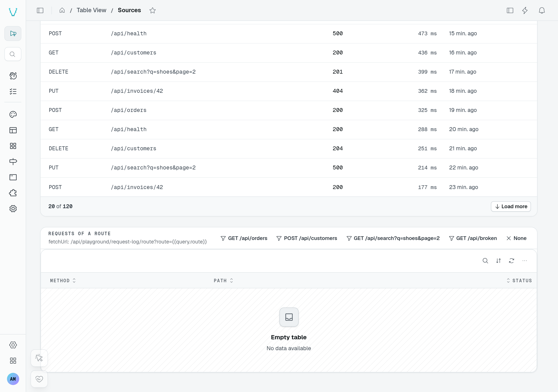Screen dimensions: 558x392
Task: Open the megaphone announcements sidebar icon
Action: tap(13, 34)
